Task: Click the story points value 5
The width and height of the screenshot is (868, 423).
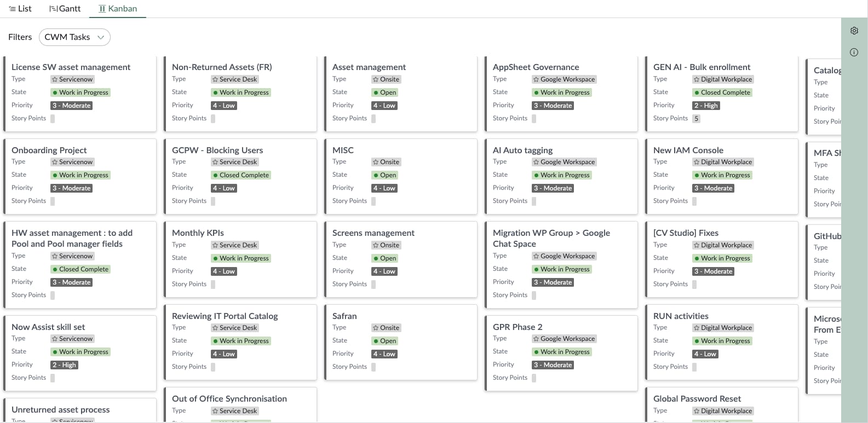Action: 696,119
